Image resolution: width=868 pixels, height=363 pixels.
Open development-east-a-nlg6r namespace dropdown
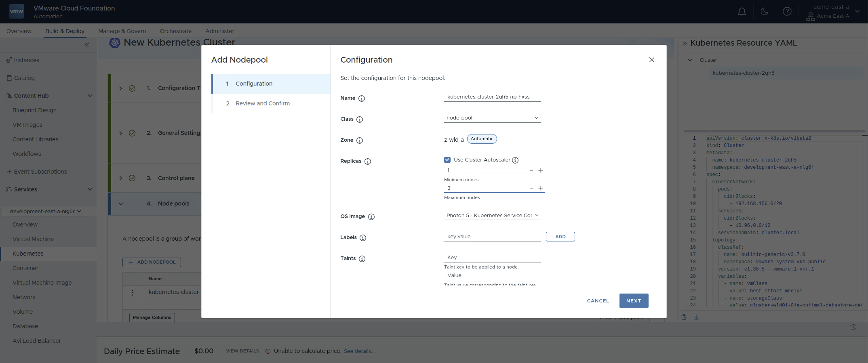coord(46,211)
